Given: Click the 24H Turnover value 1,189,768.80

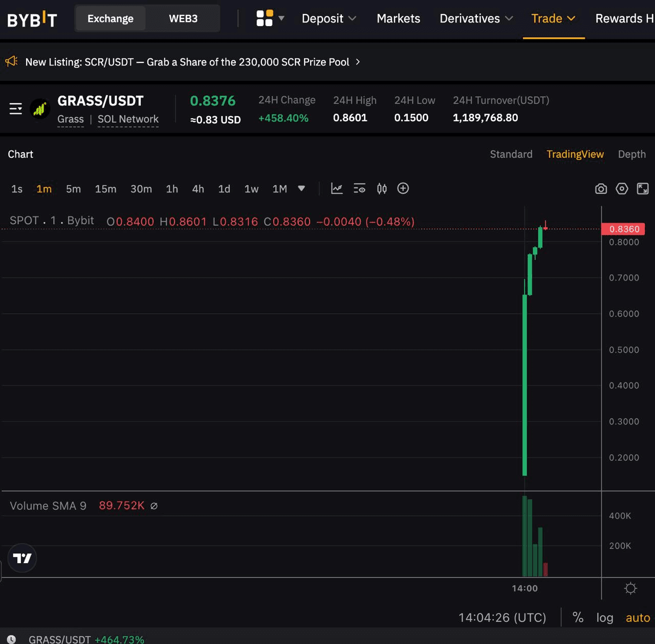Looking at the screenshot, I should point(485,118).
